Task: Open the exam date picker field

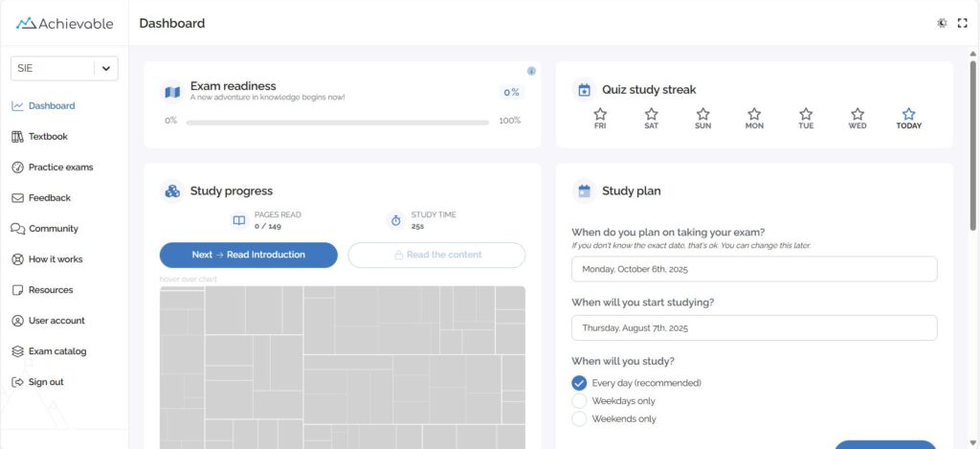Action: (x=754, y=269)
